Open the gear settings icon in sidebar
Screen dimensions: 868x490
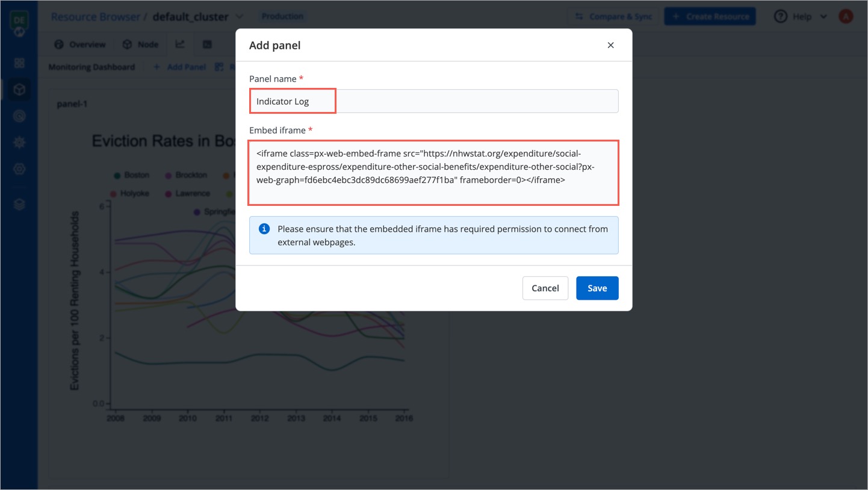click(x=19, y=143)
